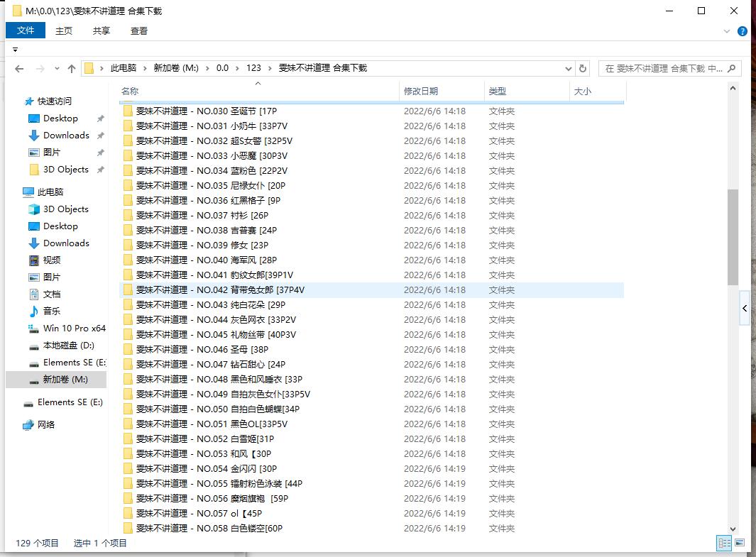
Task: Click Desktop icon under 此电脑
Action: click(x=34, y=226)
